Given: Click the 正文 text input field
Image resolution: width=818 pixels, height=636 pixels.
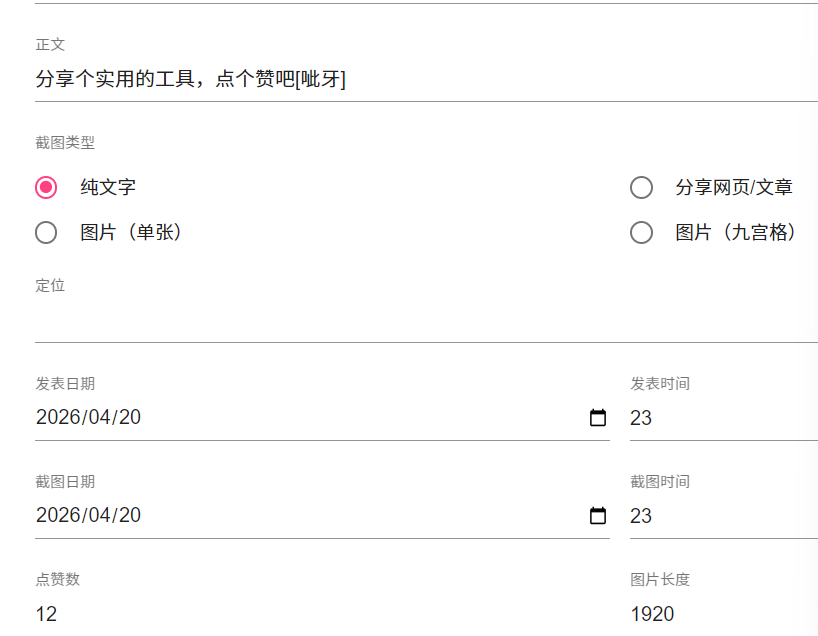Looking at the screenshot, I should 400,79.
